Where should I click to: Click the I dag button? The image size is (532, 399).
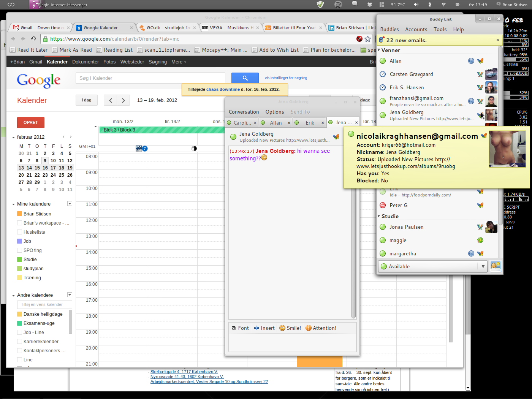point(87,100)
